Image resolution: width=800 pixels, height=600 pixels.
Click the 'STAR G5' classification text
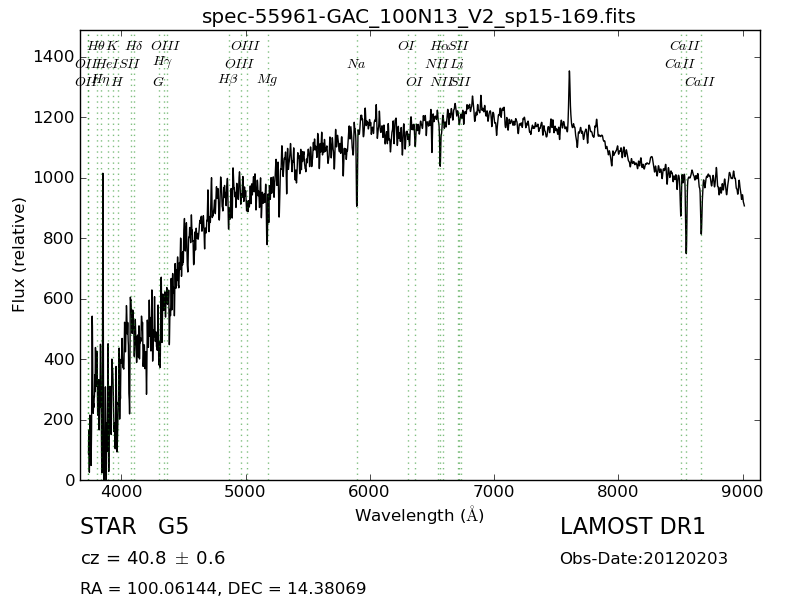[135, 526]
